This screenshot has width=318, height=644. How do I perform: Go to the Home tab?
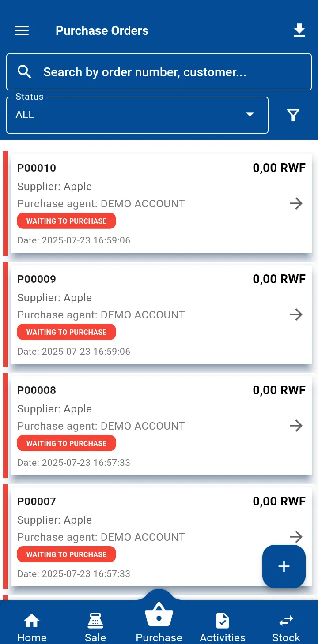point(32,627)
